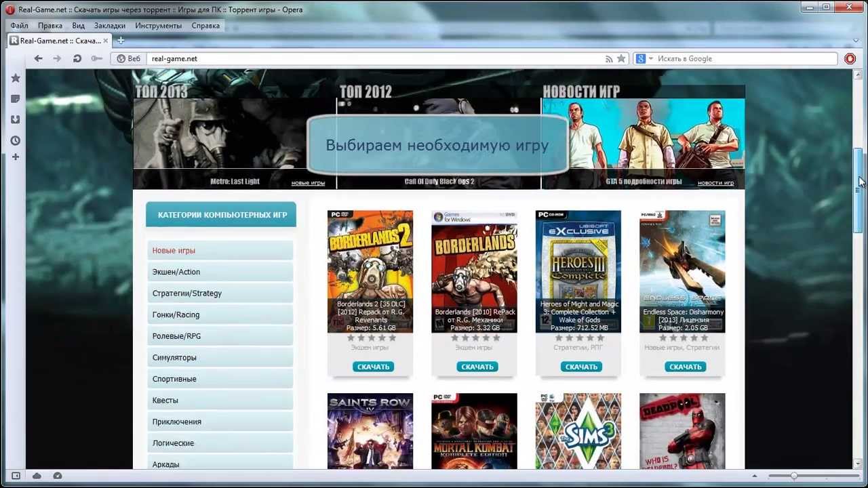
Task: Rate Borderlands 2 with star rating
Action: coord(372,338)
